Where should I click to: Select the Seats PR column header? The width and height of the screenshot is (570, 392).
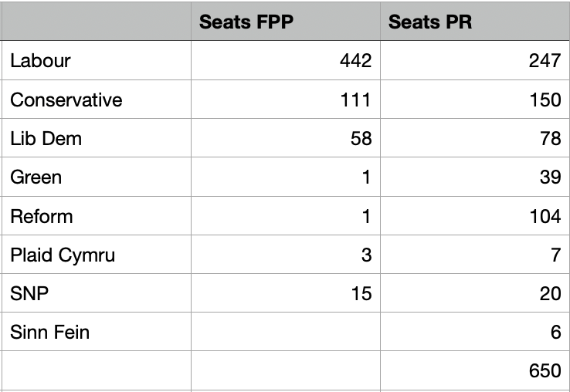474,22
